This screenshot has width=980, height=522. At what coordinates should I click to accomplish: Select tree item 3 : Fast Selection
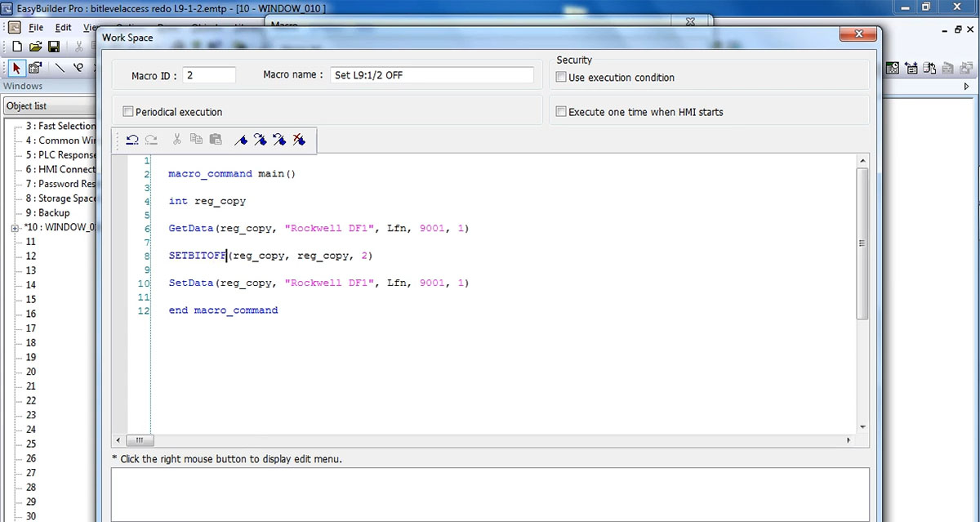tap(60, 126)
